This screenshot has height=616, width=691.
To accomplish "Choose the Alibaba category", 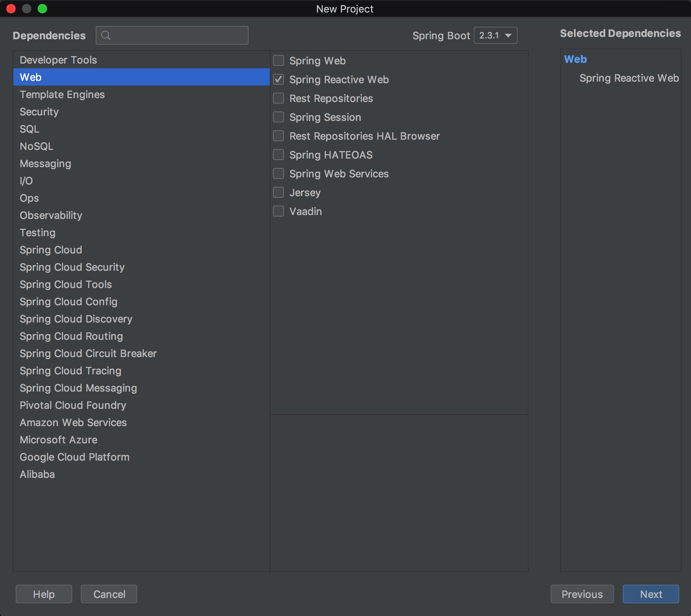I will point(142,474).
